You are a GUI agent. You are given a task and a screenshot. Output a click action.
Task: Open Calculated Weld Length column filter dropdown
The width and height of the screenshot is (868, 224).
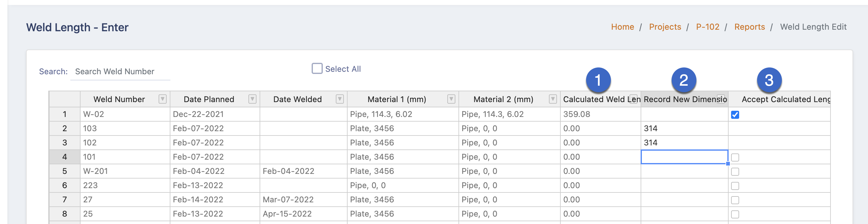(x=633, y=99)
